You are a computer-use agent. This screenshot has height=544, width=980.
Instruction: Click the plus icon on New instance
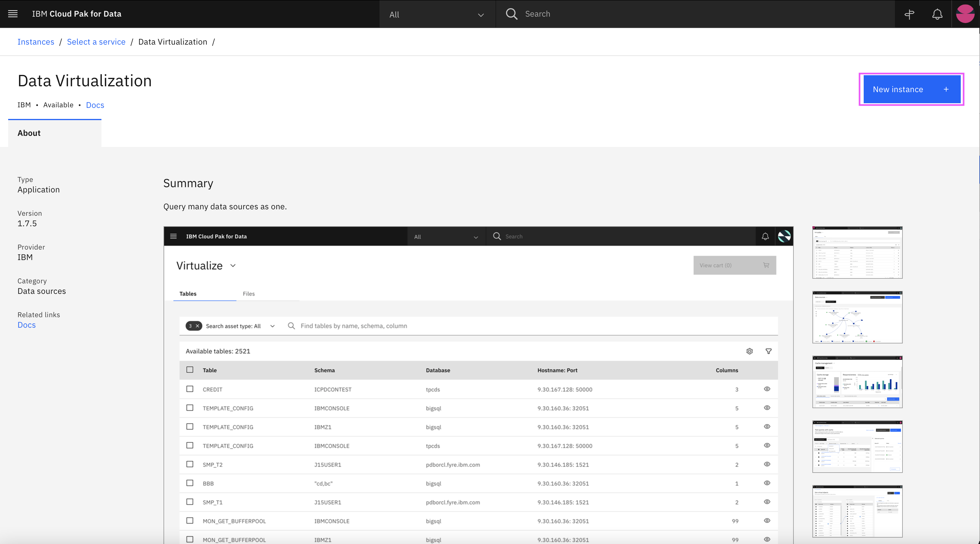tap(946, 90)
